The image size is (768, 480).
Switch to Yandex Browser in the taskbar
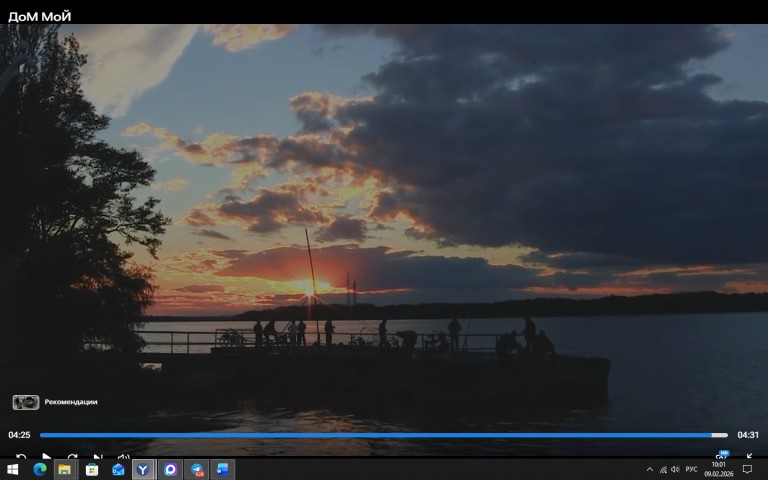[144, 469]
